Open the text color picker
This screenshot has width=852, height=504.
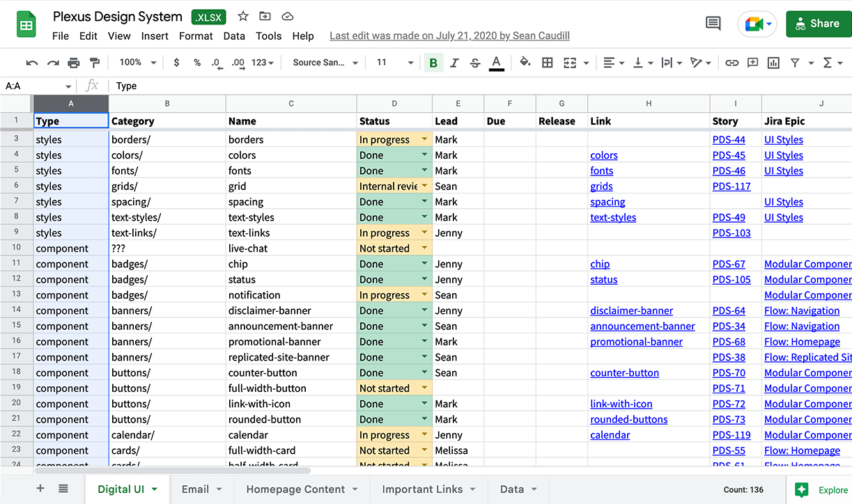click(496, 63)
